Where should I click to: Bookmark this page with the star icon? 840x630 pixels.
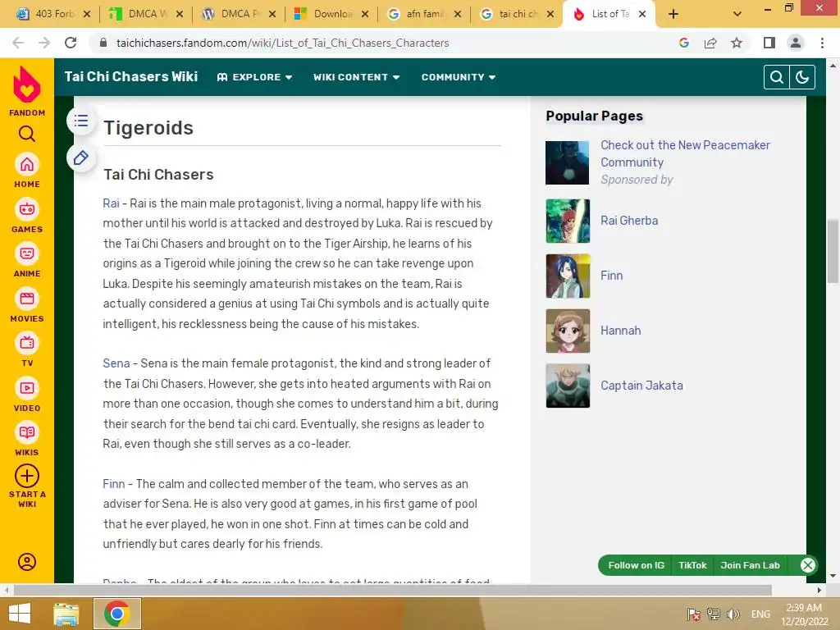737,43
